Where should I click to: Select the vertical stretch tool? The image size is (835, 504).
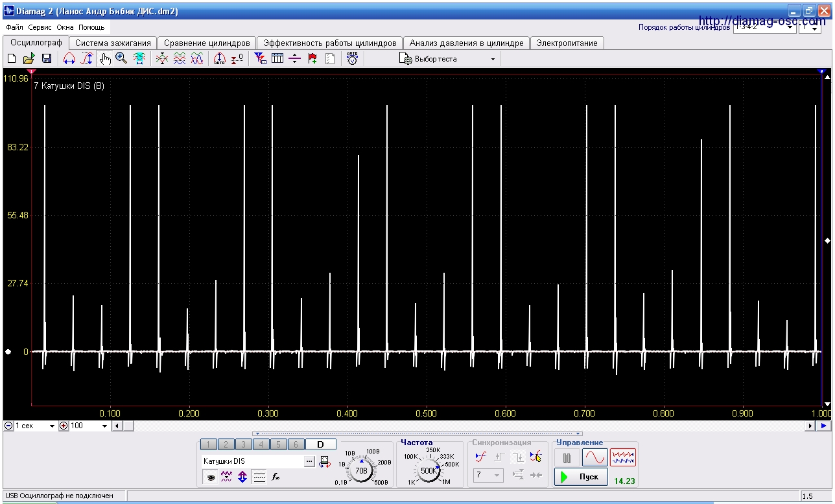tap(86, 59)
